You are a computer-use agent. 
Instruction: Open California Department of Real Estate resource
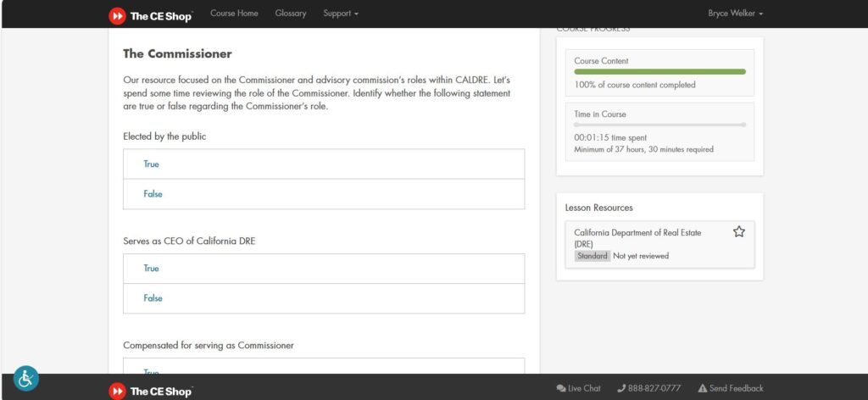637,238
